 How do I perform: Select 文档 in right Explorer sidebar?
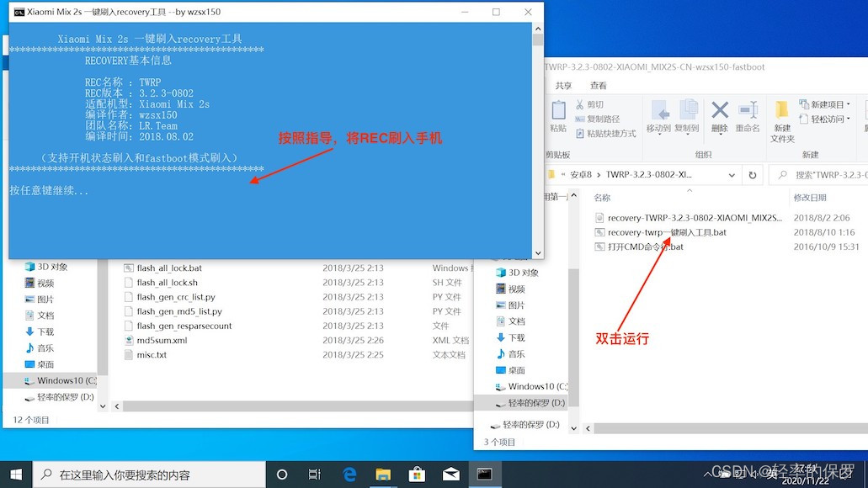tap(510, 321)
